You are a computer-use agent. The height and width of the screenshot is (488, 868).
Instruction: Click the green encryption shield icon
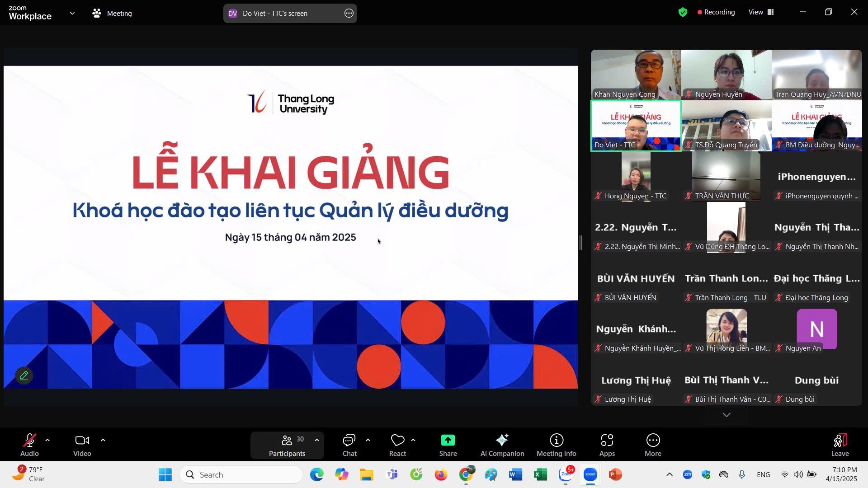tap(683, 12)
